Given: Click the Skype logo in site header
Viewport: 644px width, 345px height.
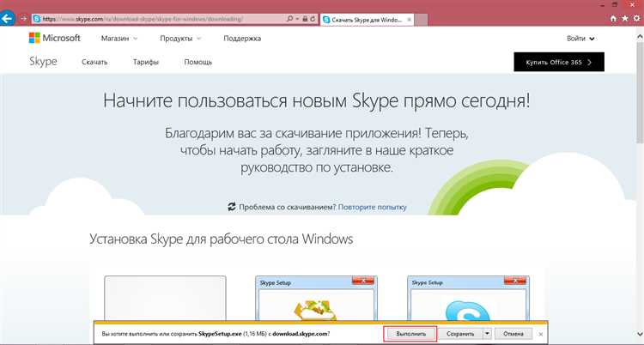Looking at the screenshot, I should coord(43,62).
